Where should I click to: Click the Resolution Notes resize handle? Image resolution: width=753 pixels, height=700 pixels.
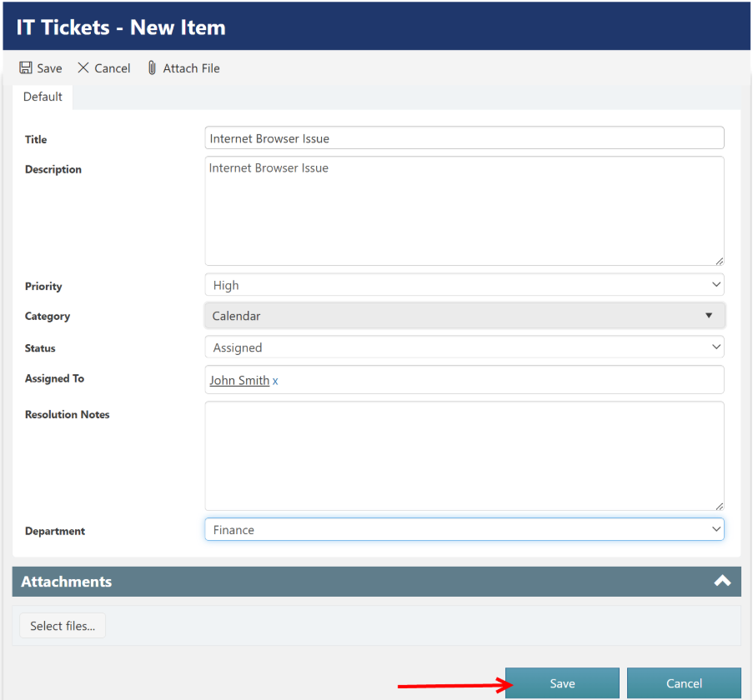tap(719, 505)
